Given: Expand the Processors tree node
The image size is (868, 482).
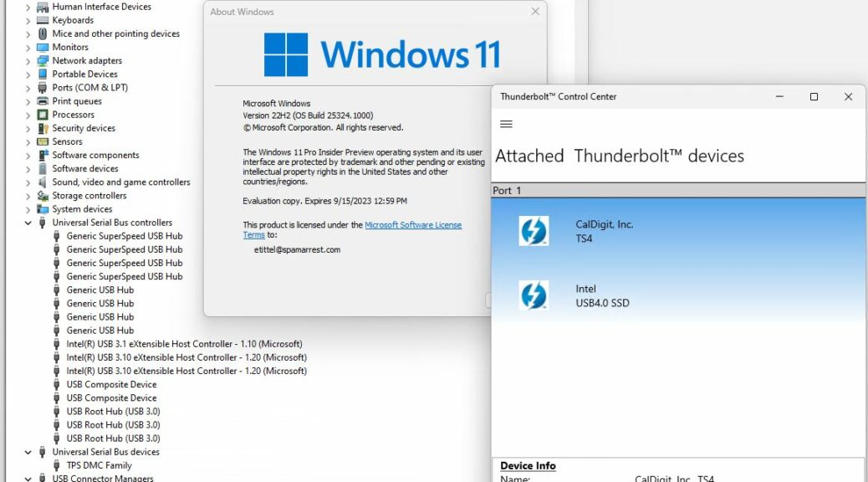Looking at the screenshot, I should click(x=28, y=115).
